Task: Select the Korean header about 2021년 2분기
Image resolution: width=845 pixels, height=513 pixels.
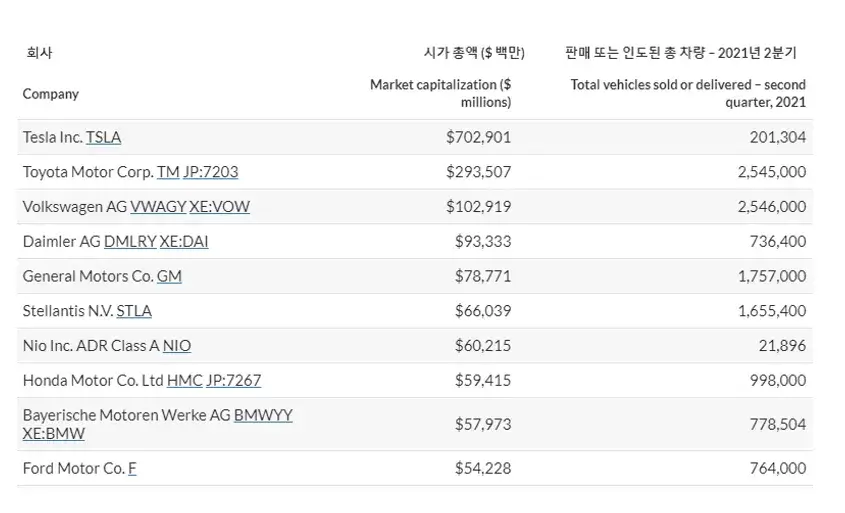Action: [681, 53]
